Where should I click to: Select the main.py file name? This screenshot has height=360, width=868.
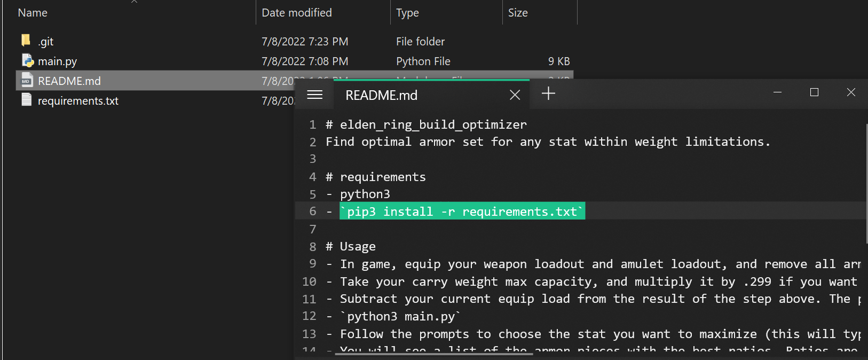pos(58,61)
